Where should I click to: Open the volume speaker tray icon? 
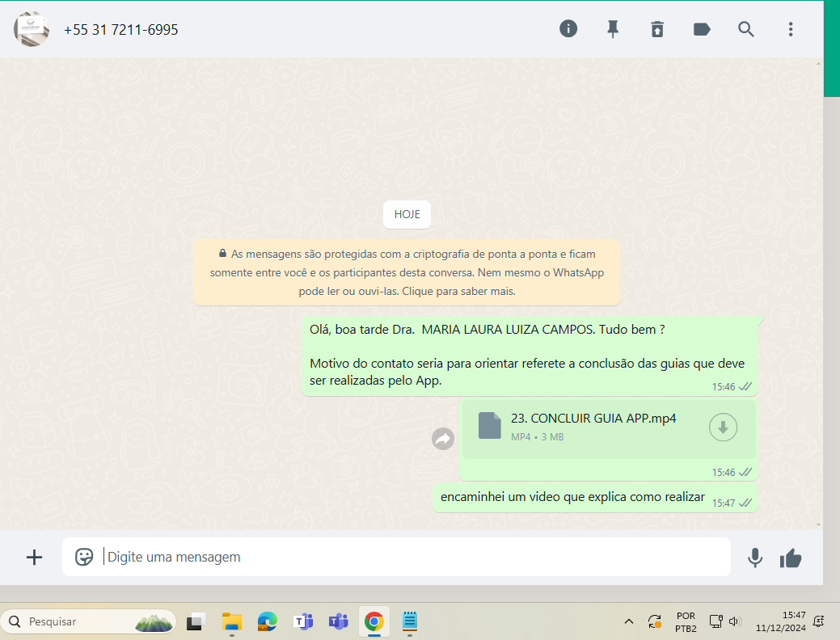(734, 621)
